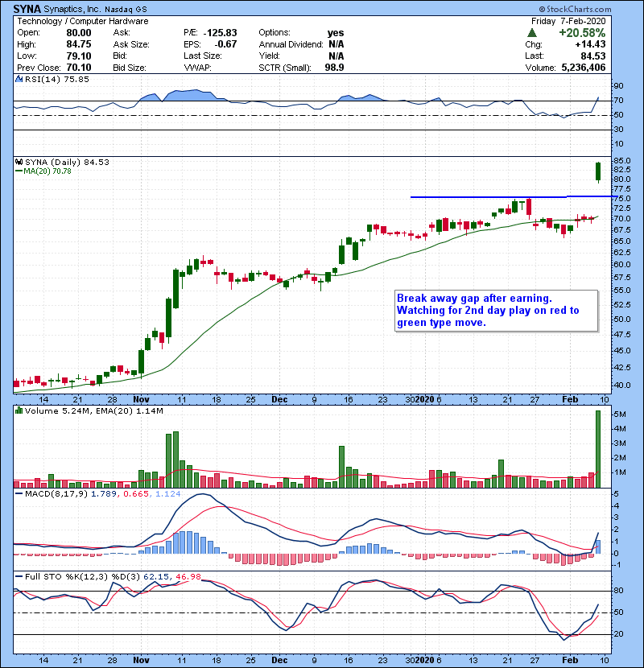The image size is (644, 668).
Task: Click the SCTR (Small) value 98.9
Action: pyautogui.click(x=334, y=68)
